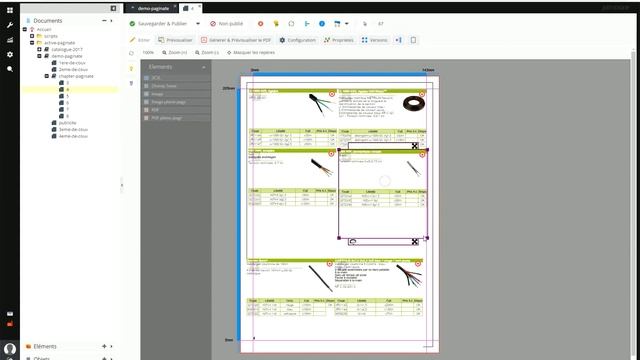Collapse the Elements panel header arrow
Viewport: 640px width, 360px height.
point(204,67)
